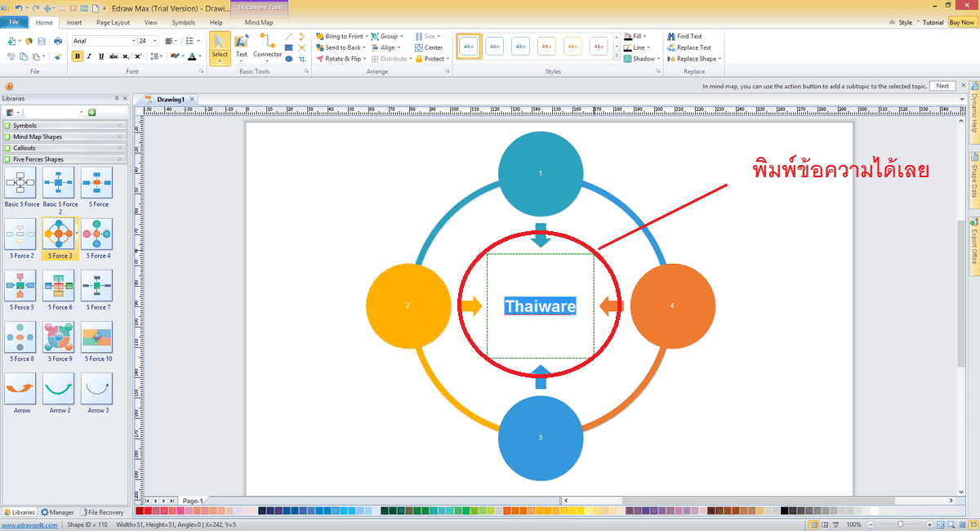Open the File Recovery panel tab

101,512
